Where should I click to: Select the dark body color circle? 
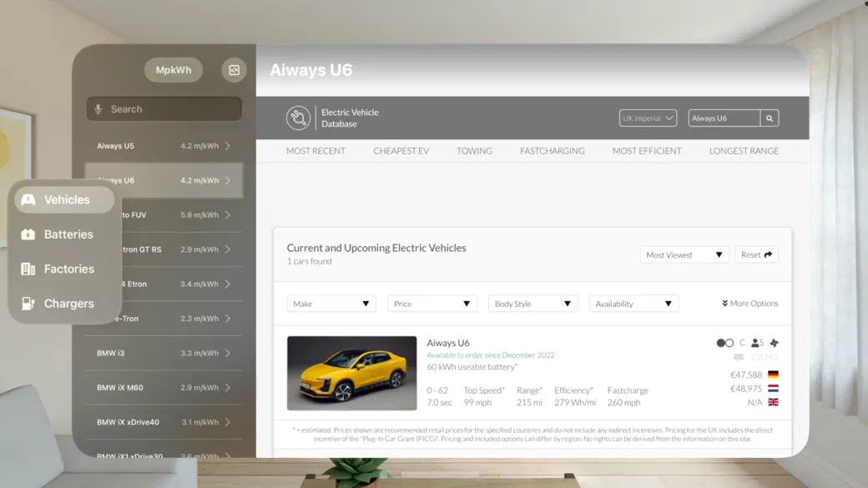720,343
